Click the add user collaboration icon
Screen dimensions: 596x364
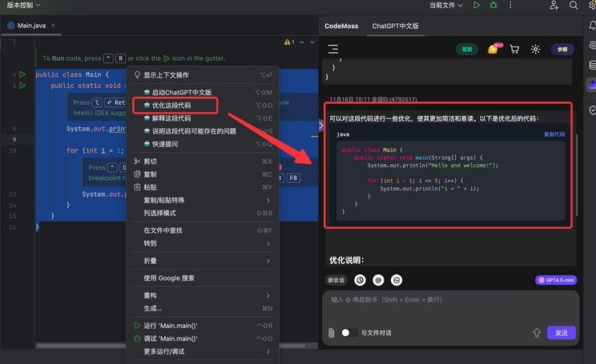(x=554, y=6)
